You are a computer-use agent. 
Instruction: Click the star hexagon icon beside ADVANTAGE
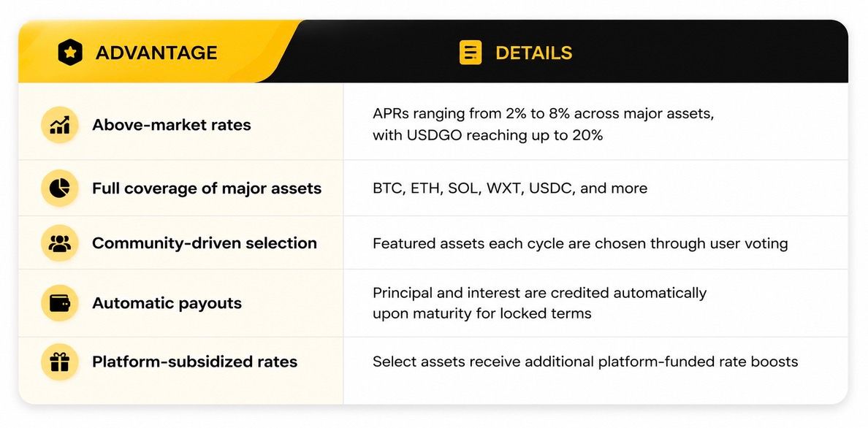(70, 53)
